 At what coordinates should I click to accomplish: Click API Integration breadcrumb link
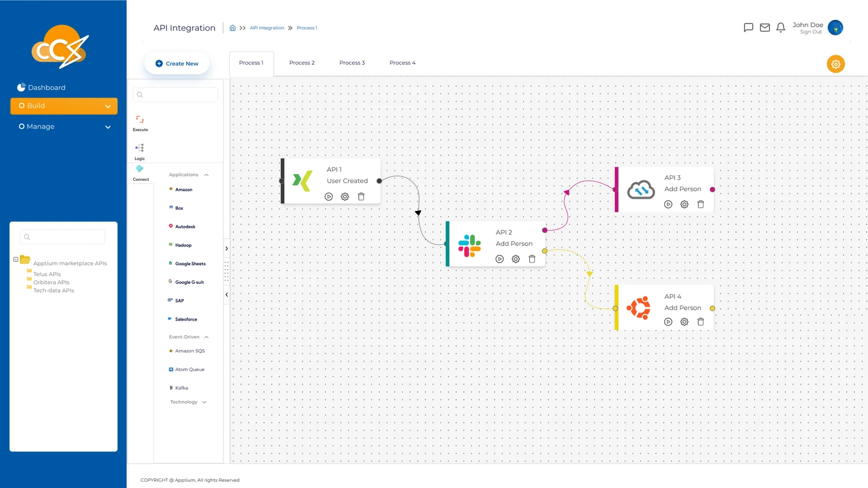tap(267, 28)
